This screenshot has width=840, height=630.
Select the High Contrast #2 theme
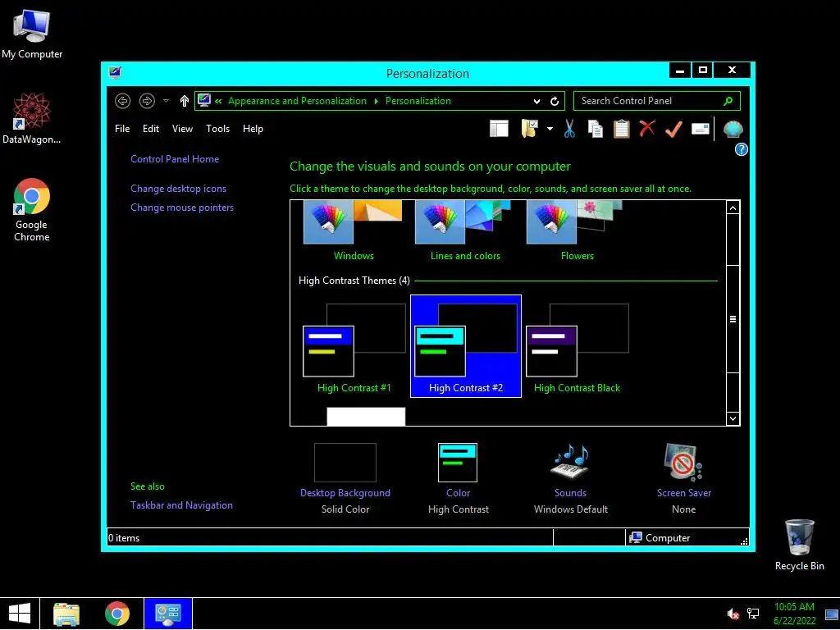[466, 347]
